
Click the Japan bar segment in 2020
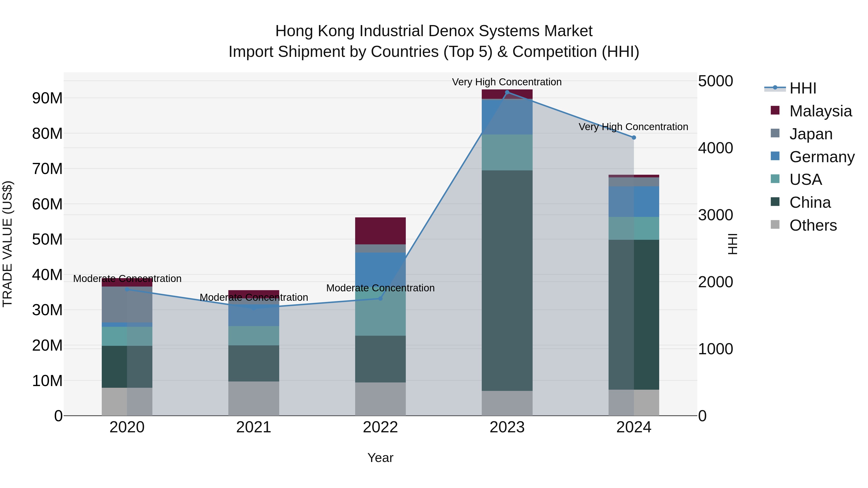pyautogui.click(x=127, y=304)
